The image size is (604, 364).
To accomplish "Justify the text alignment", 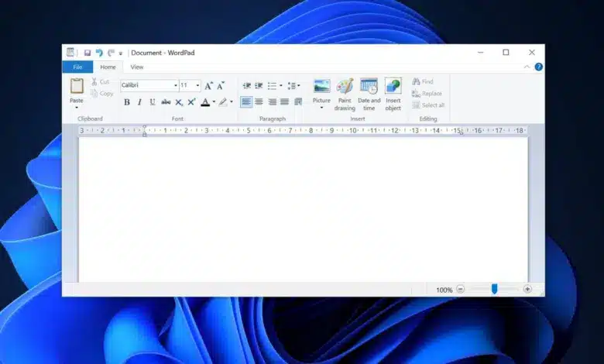I will coord(285,102).
